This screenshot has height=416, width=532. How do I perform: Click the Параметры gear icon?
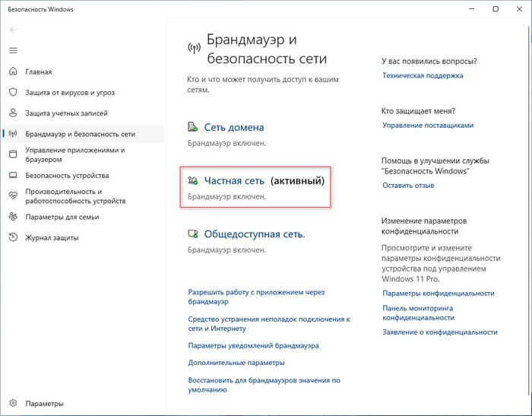tap(12, 403)
